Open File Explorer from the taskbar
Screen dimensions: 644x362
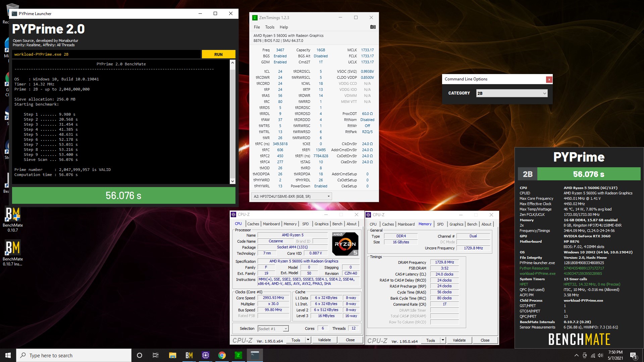pyautogui.click(x=172, y=355)
